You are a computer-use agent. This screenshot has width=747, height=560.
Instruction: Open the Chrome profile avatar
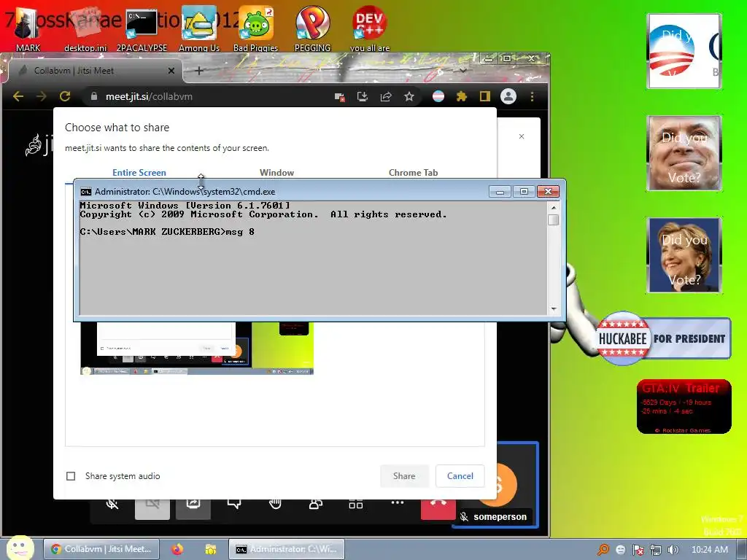pyautogui.click(x=508, y=97)
